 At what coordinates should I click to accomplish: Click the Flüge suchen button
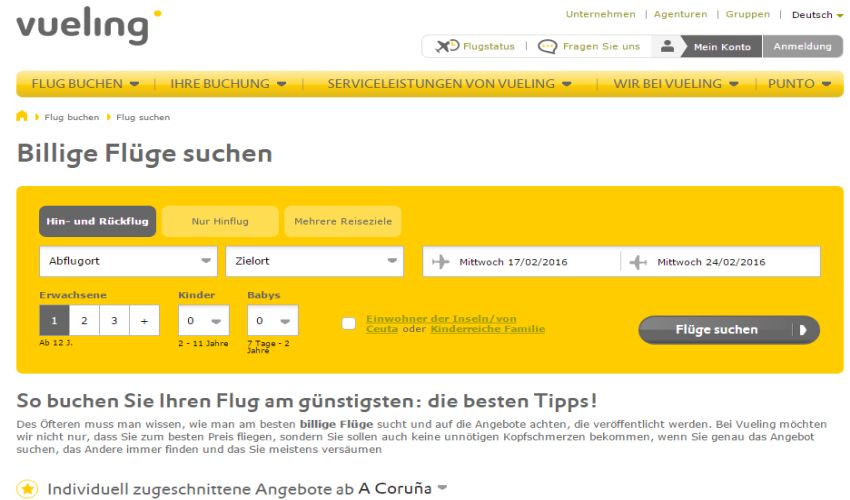[729, 330]
